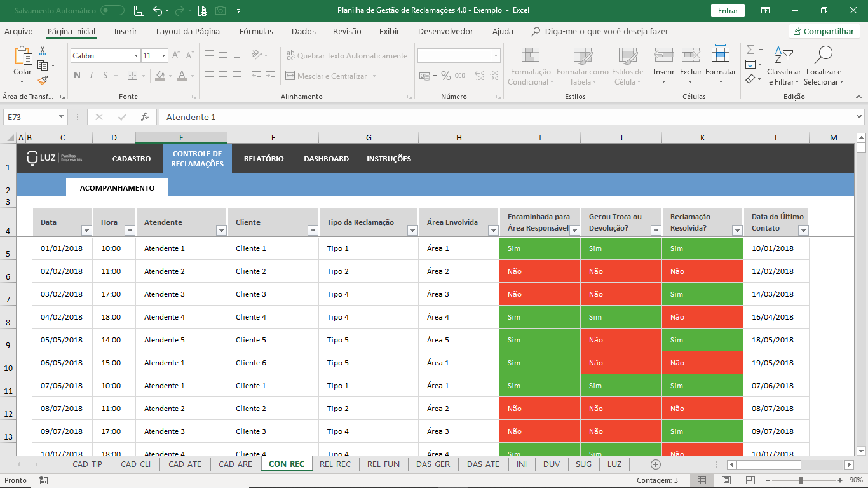
Task: Open the Atendente column filter dropdown
Action: tap(221, 231)
